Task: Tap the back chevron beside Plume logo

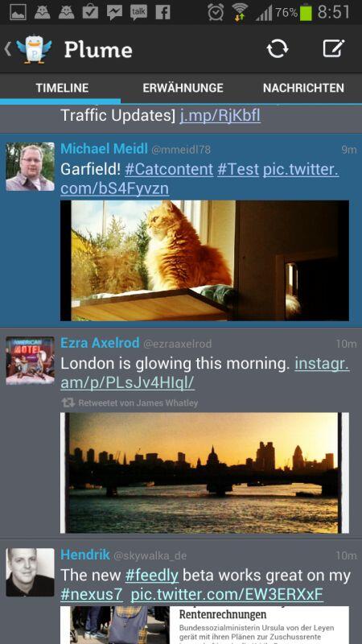Action: [8, 49]
